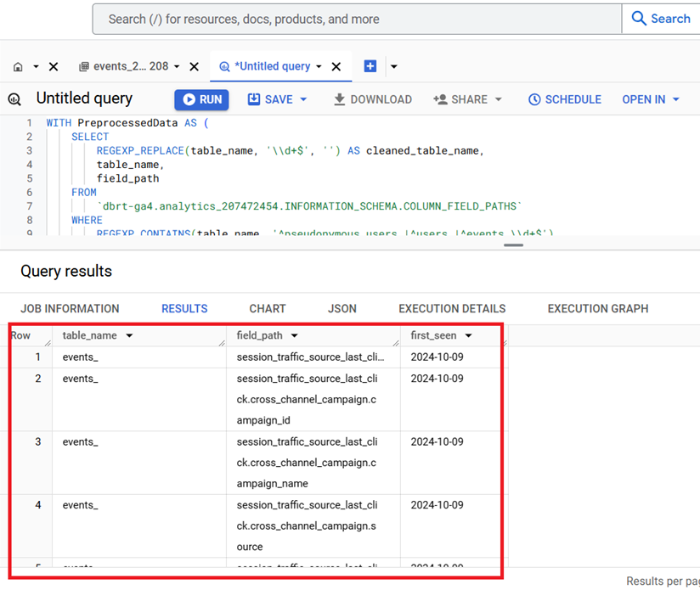The height and width of the screenshot is (590, 700).
Task: Open the table_name column sort menu
Action: 129,336
